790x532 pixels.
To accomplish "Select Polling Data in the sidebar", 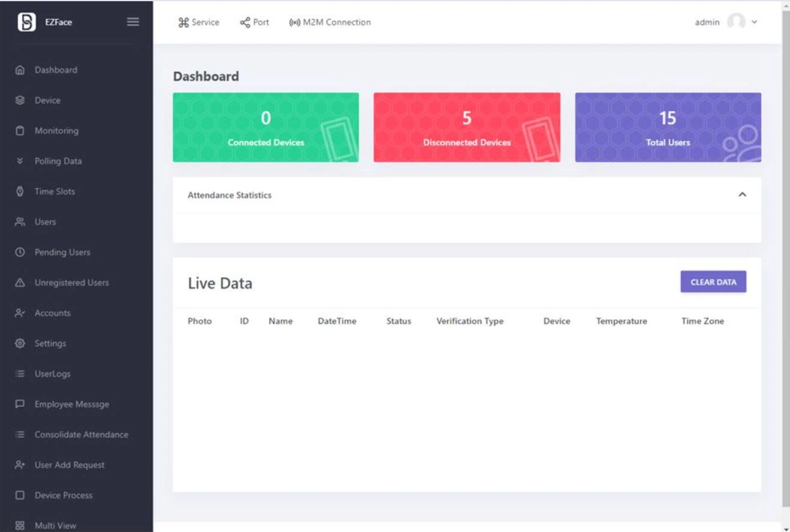I will pyautogui.click(x=58, y=162).
